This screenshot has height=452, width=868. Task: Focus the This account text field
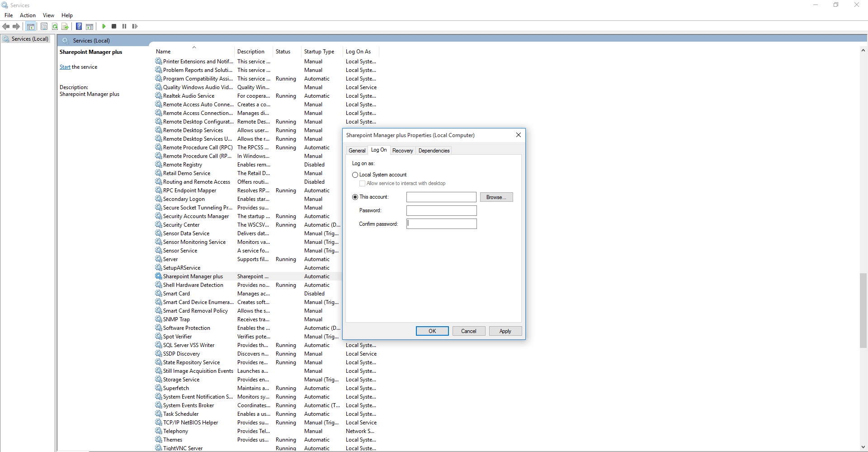[441, 197]
